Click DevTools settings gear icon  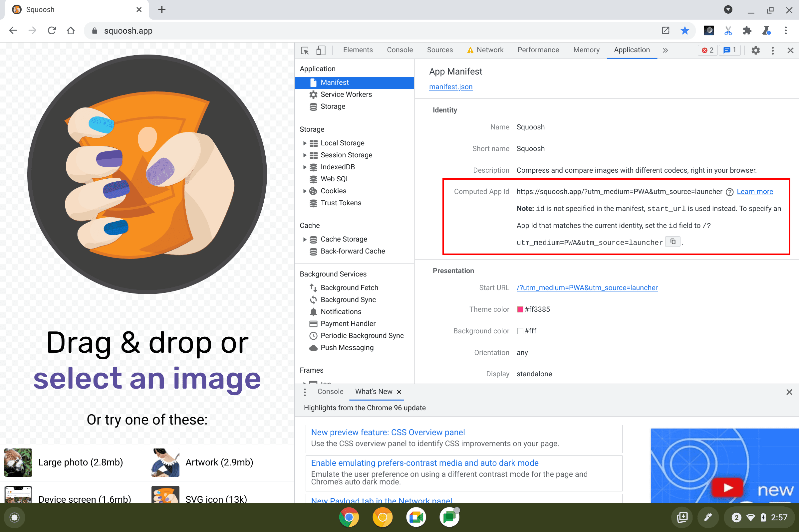[754, 51]
